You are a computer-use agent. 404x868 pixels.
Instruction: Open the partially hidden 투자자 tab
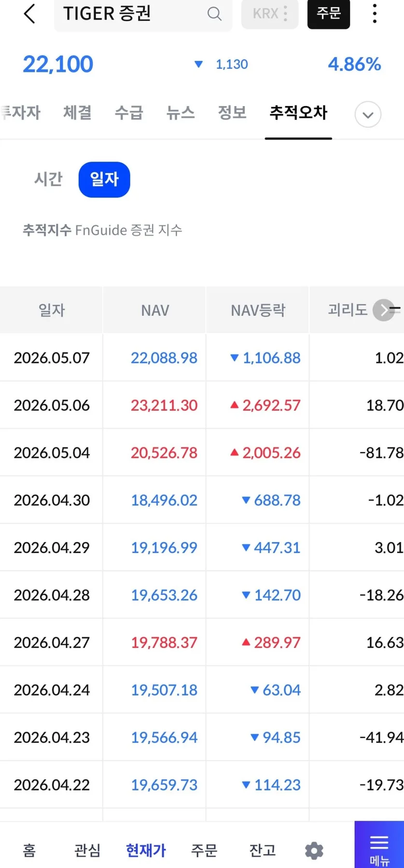click(20, 112)
